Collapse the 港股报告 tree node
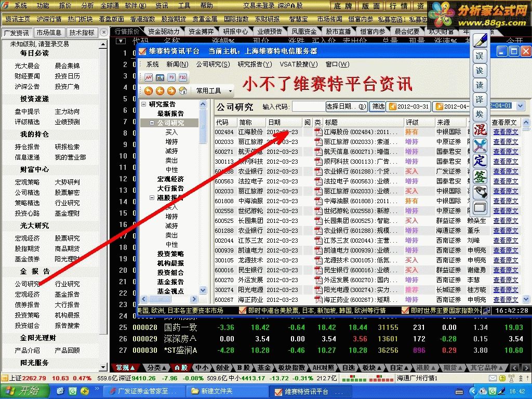The image size is (532, 399). coord(152,197)
